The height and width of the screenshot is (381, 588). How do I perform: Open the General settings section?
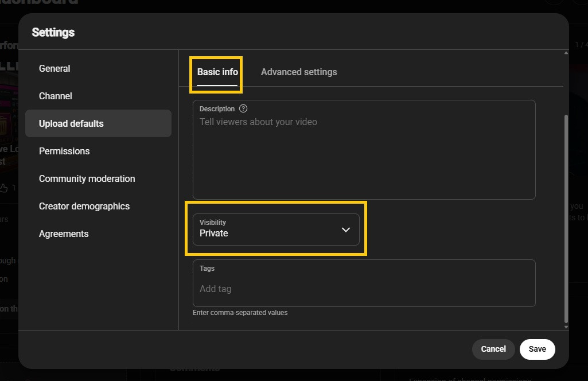tap(98, 69)
